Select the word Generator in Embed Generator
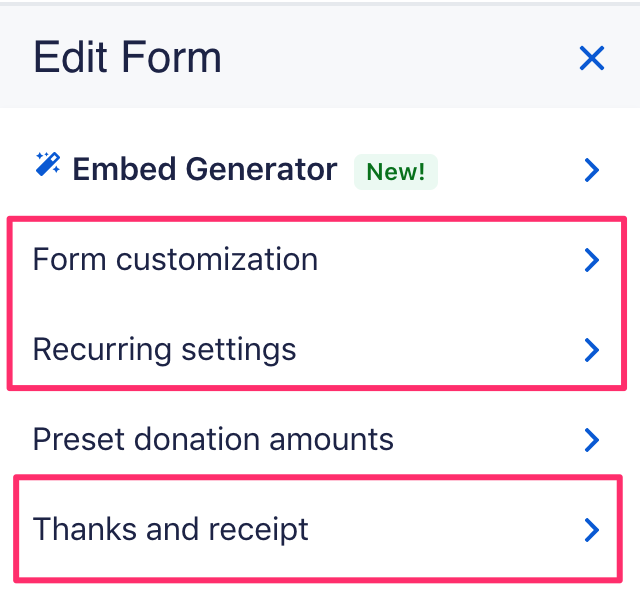Screen dimensions: 640x594 pyautogui.click(x=262, y=169)
